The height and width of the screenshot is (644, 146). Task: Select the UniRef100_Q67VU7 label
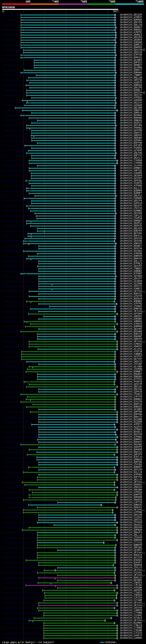coord(131,359)
